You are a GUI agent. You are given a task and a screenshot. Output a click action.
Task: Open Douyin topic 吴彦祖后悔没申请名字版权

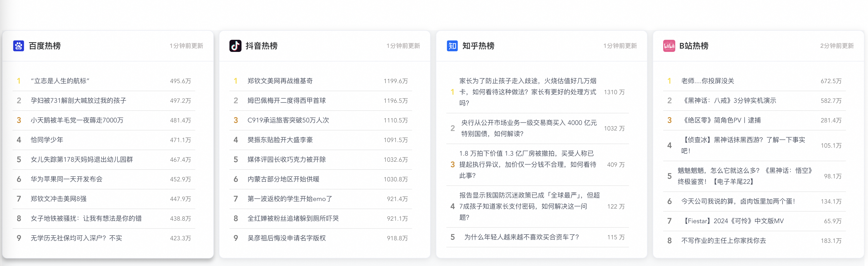286,238
